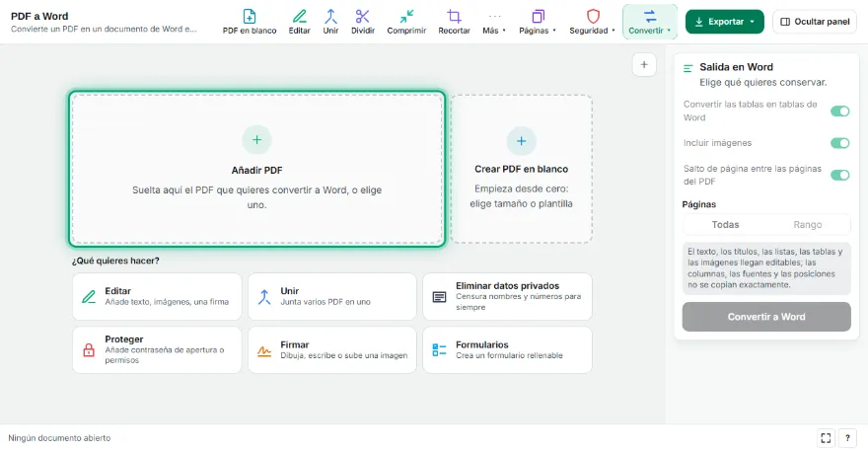Open the Páginas dropdown
The image size is (868, 451).
click(538, 22)
